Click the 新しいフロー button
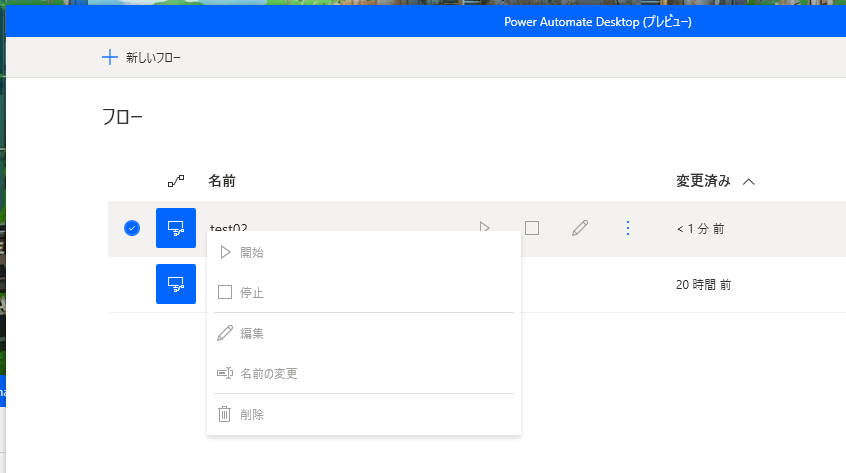 point(141,57)
